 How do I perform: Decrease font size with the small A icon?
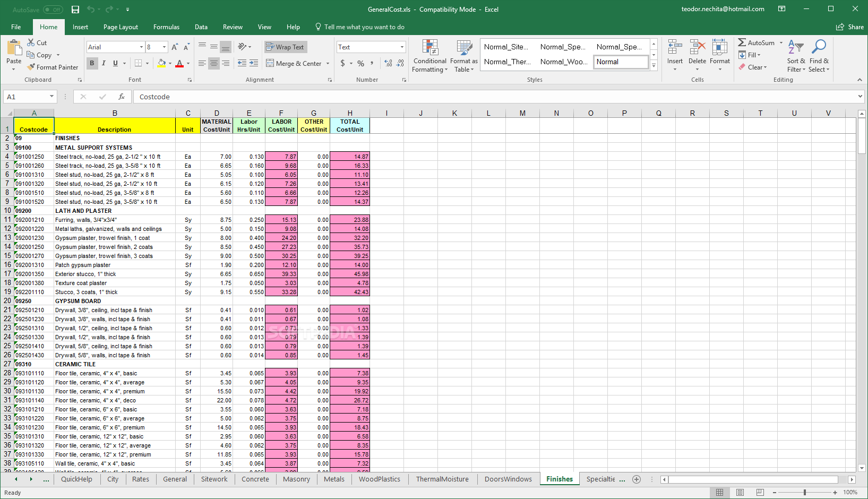point(187,47)
